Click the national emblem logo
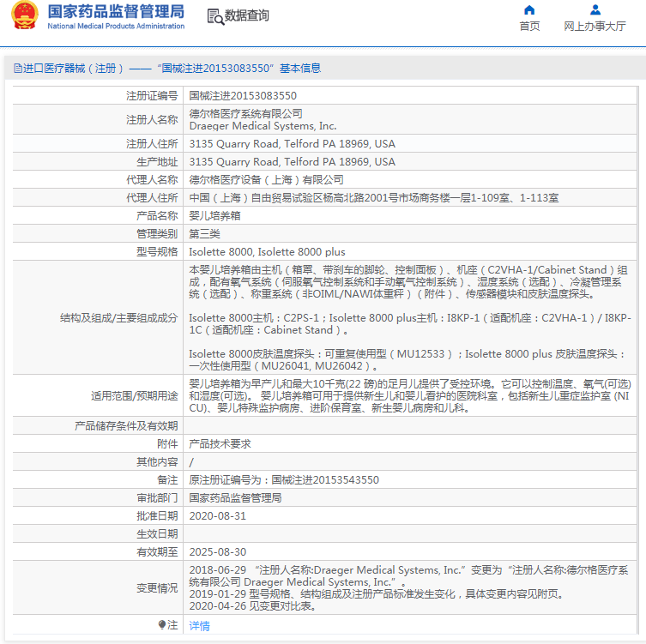646x644 pixels. (x=25, y=16)
